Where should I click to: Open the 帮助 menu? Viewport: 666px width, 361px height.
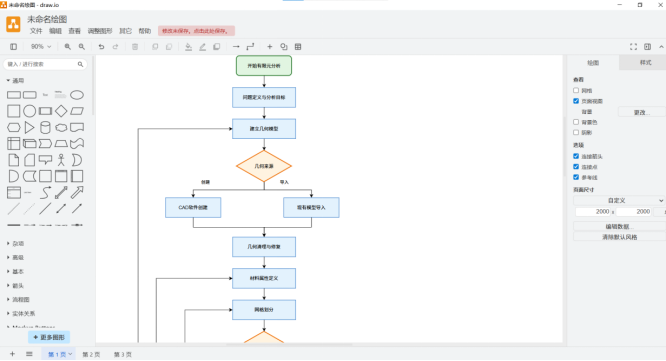click(144, 31)
